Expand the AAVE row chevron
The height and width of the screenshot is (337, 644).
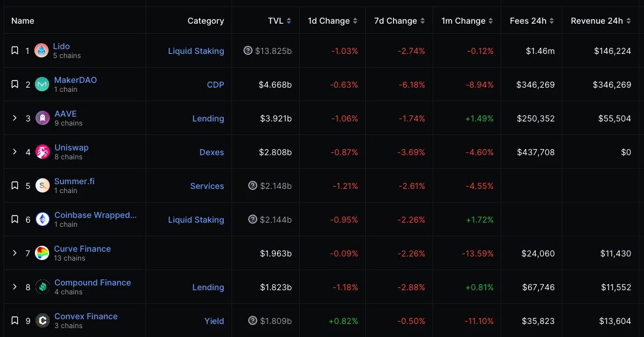[15, 118]
